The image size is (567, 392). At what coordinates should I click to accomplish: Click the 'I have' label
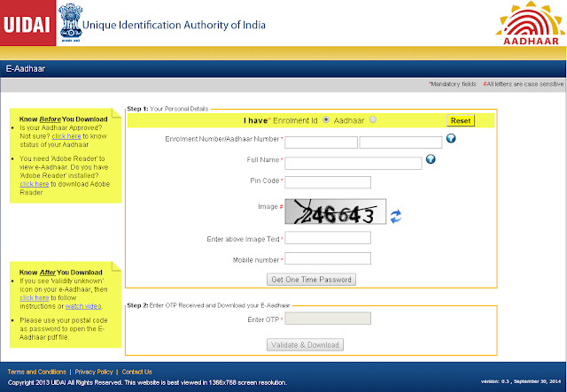click(x=256, y=120)
